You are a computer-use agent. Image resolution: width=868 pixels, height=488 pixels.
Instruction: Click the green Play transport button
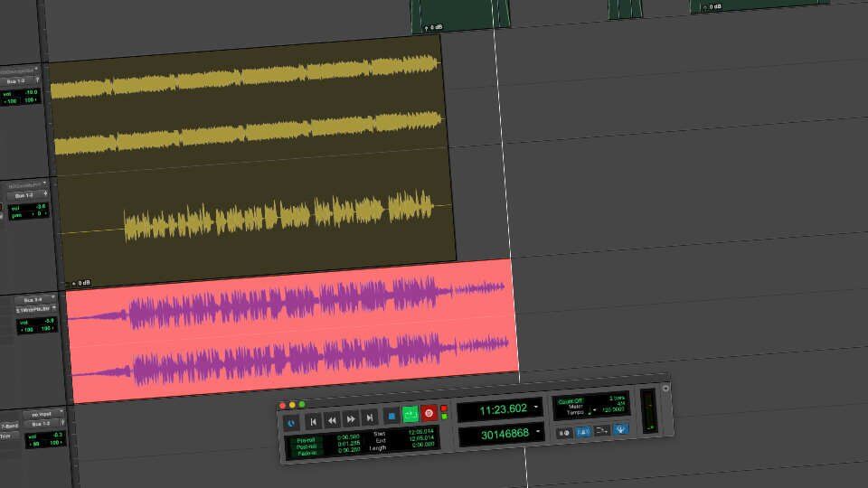click(410, 414)
